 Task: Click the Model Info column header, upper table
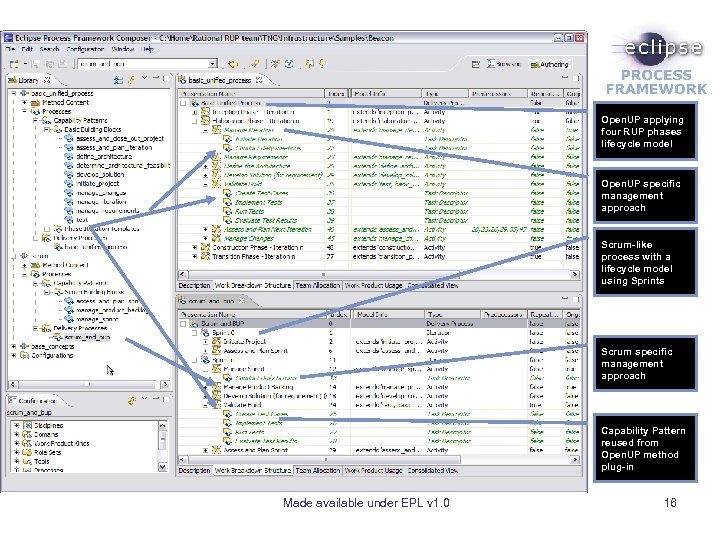click(386, 94)
